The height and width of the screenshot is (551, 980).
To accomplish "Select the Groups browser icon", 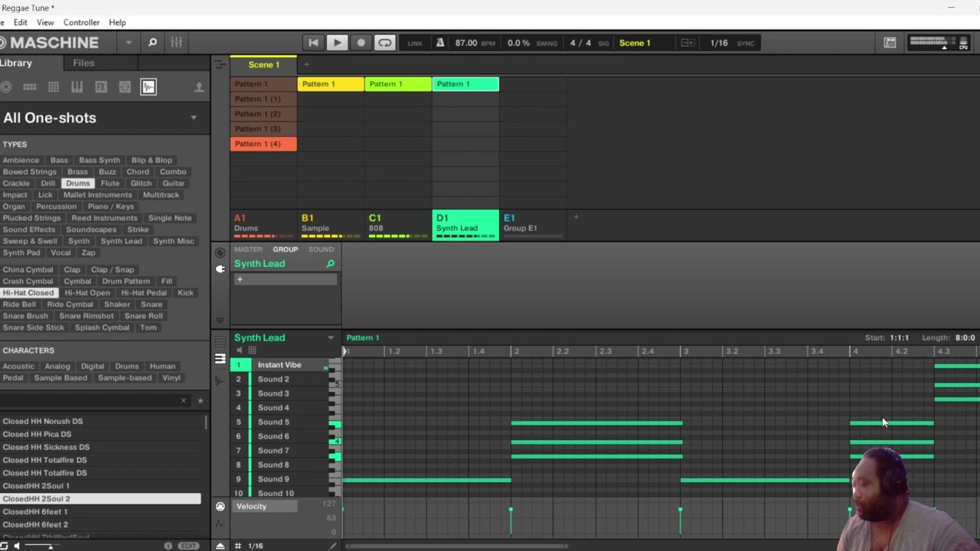I will click(x=30, y=87).
